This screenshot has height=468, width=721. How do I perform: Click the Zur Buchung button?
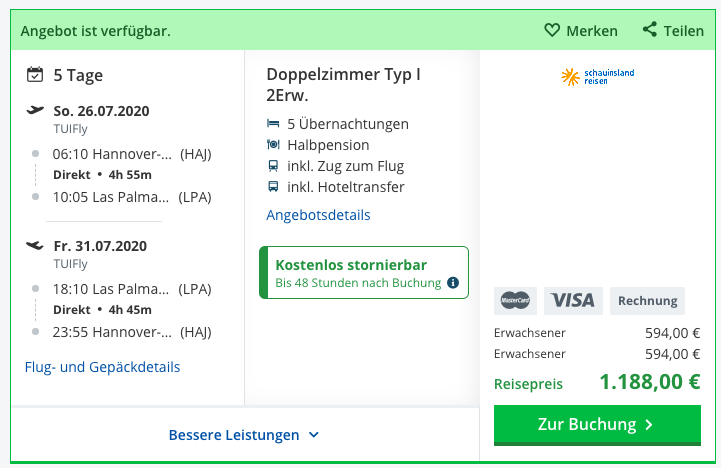point(597,425)
